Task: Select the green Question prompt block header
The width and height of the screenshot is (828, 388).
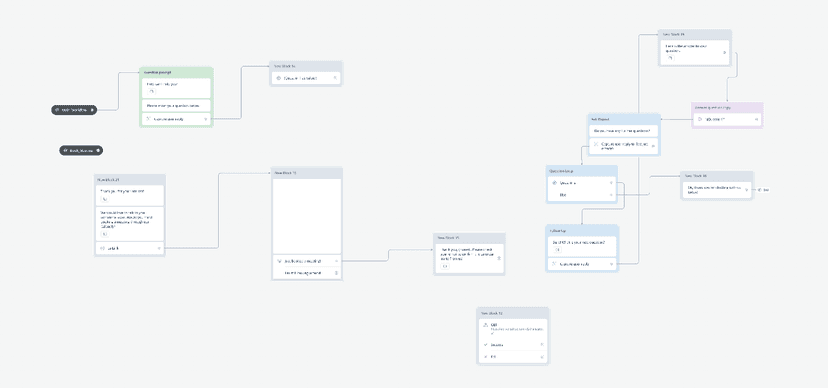Action: [176, 72]
